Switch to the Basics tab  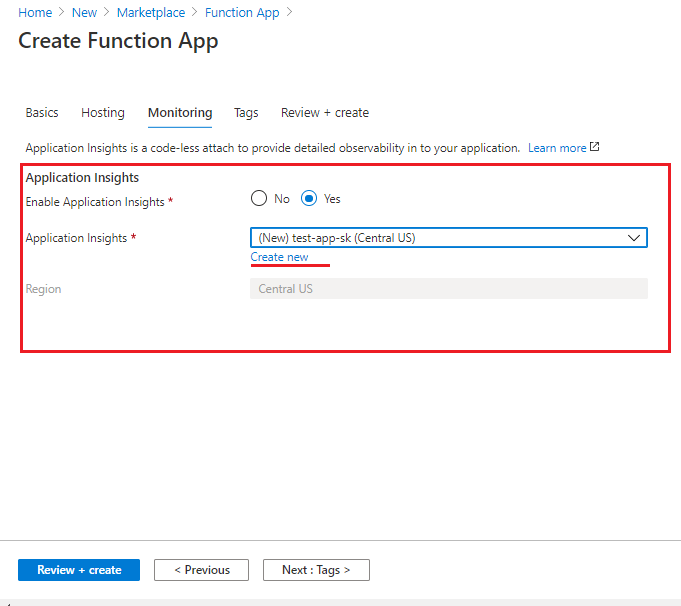42,113
